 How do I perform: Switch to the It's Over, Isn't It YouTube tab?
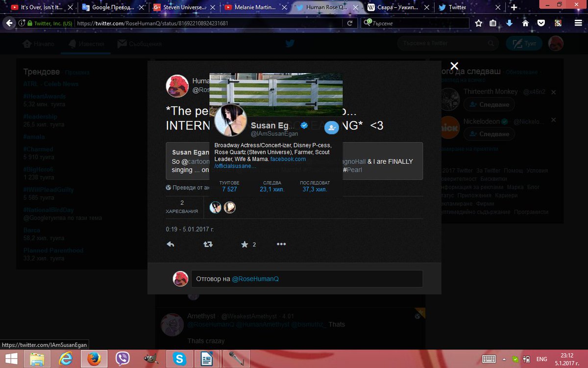(x=41, y=7)
